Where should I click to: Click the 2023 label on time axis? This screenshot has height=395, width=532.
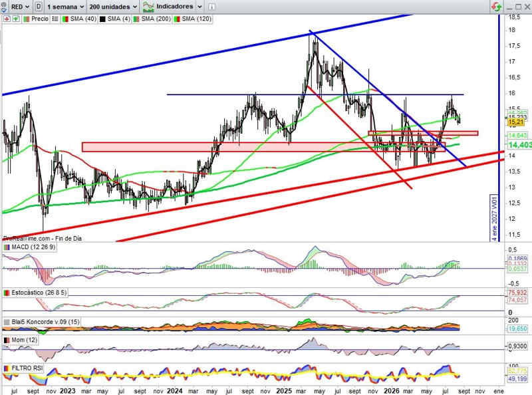pyautogui.click(x=67, y=391)
